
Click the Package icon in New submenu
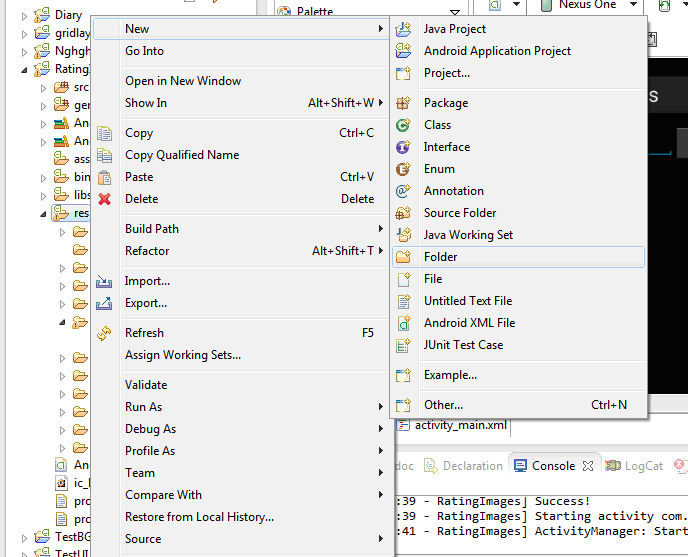[x=403, y=103]
